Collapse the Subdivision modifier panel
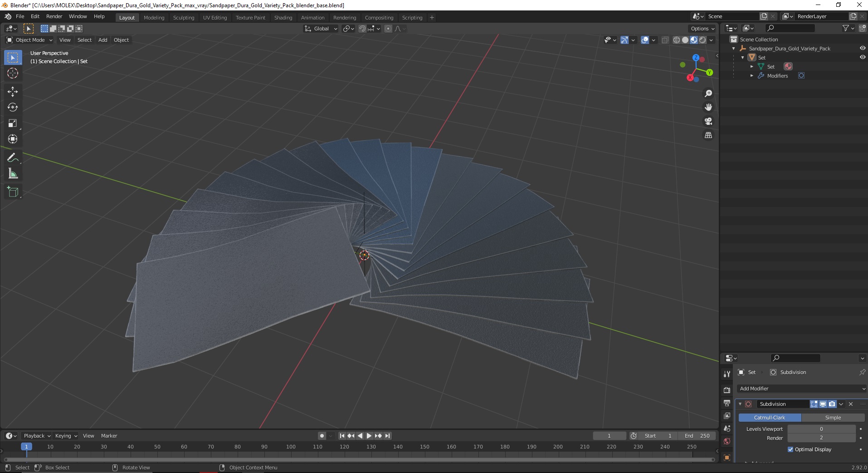Viewport: 868px width, 473px height. pos(740,404)
